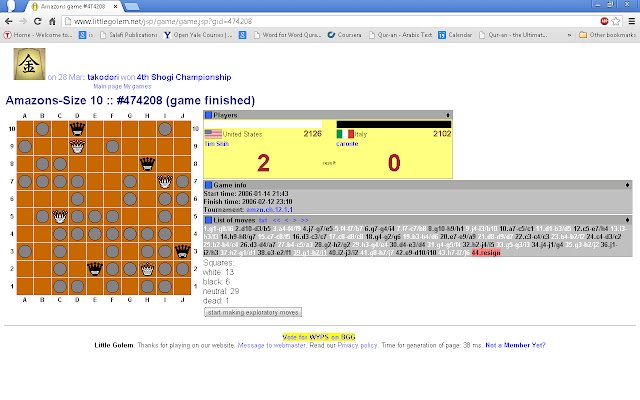
Task: Go back using the browser back arrow
Action: tap(9, 21)
